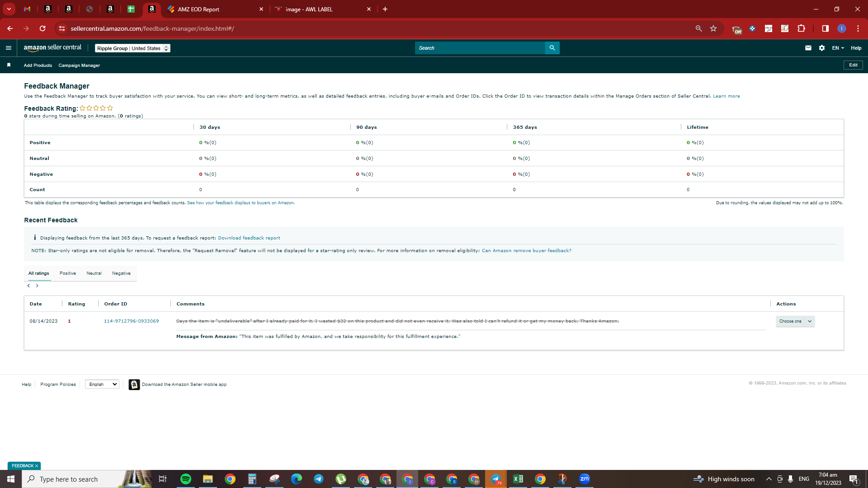Open Campaign Manager in the top menu
Screen dimensions: 868x488
coord(79,66)
